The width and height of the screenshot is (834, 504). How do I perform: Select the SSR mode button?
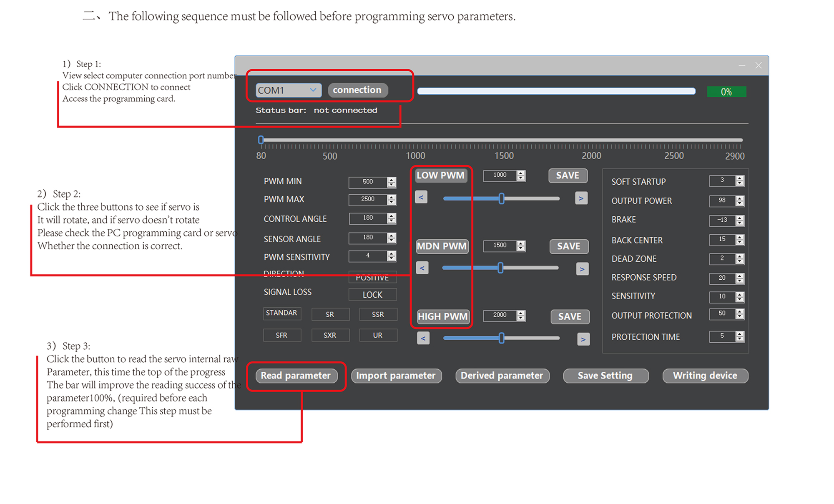point(378,314)
